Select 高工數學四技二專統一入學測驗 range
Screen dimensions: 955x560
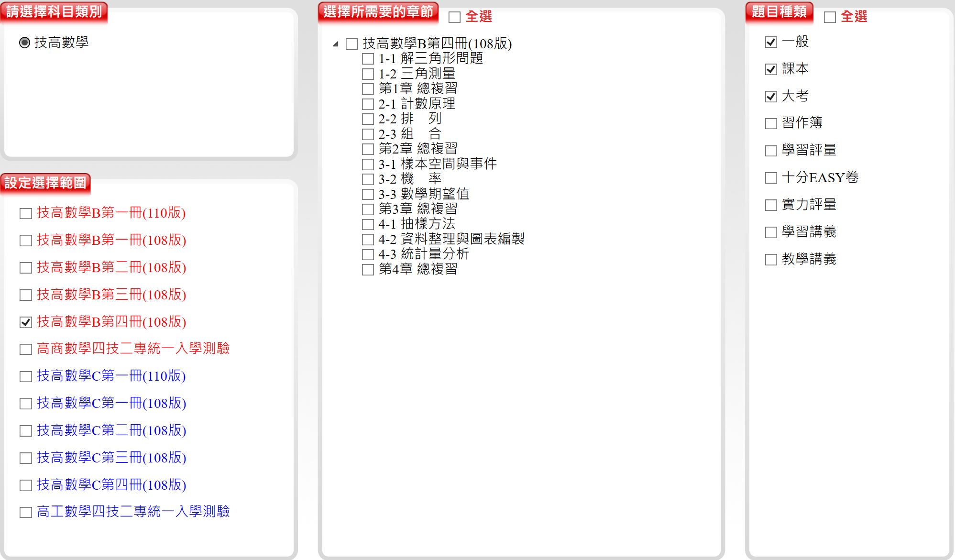(25, 513)
